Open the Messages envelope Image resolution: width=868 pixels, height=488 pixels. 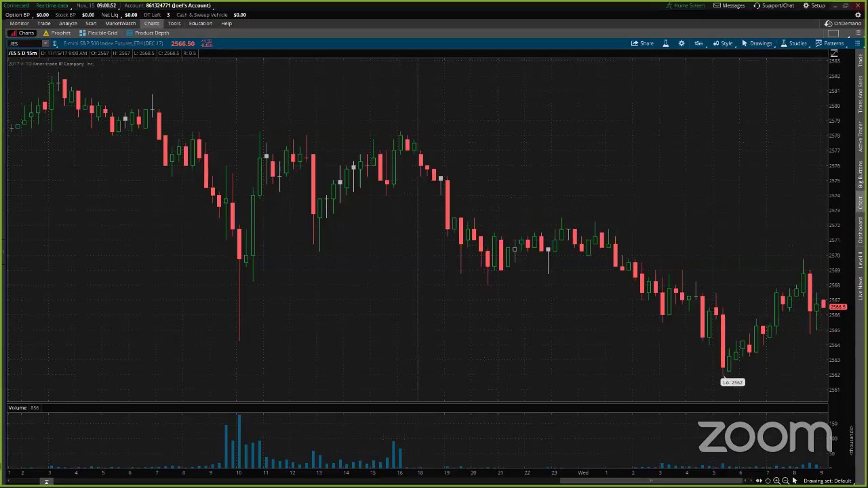pos(729,5)
